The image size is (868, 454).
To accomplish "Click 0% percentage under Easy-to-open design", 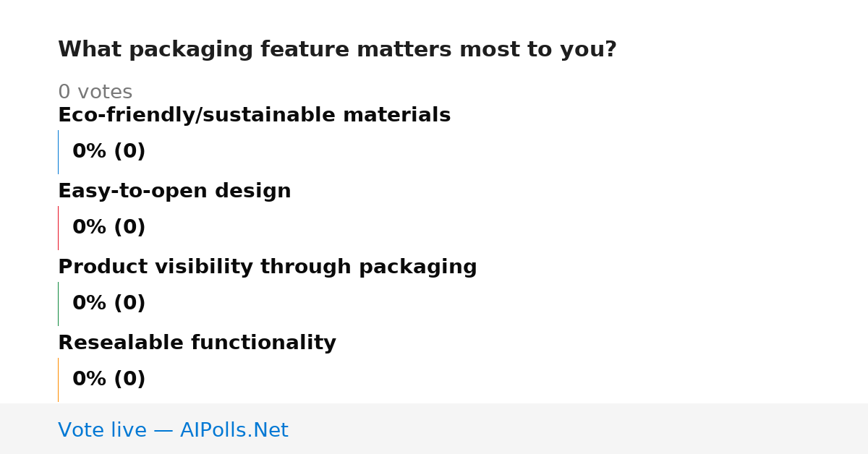I will tap(90, 228).
